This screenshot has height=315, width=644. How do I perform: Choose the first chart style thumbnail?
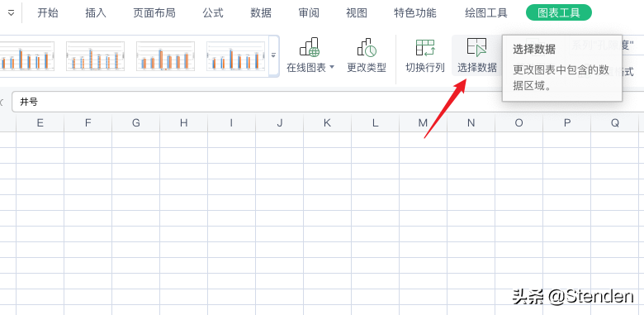click(27, 56)
